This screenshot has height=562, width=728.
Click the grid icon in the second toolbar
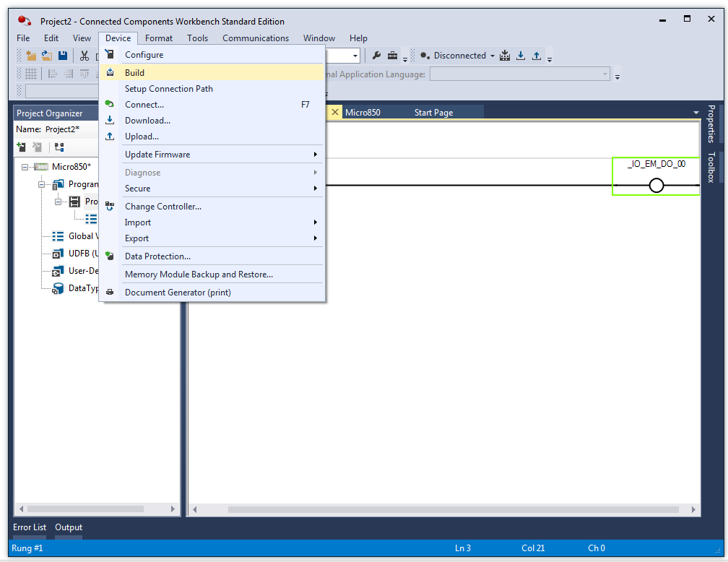click(x=31, y=74)
